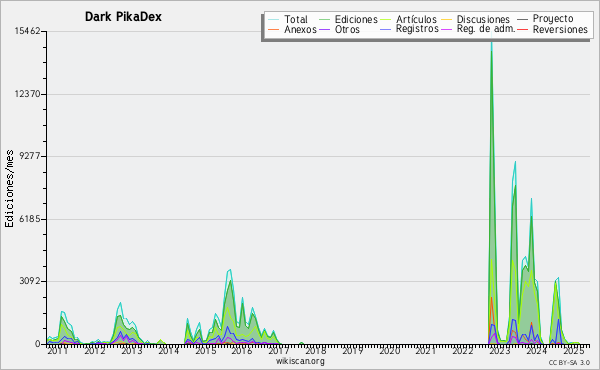Click the purple Otros legend color line
The width and height of the screenshot is (600, 370).
[x=324, y=29]
